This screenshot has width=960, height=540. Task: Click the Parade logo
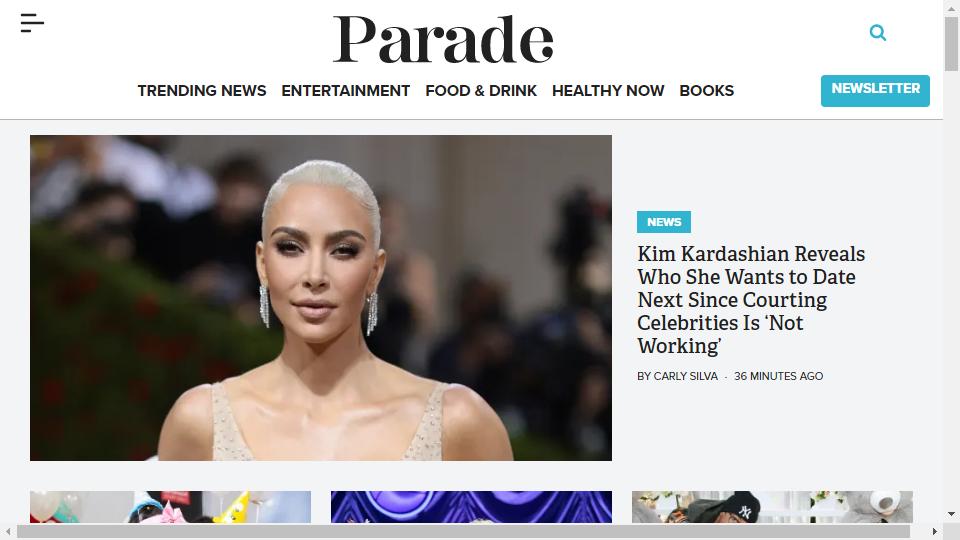pos(443,39)
